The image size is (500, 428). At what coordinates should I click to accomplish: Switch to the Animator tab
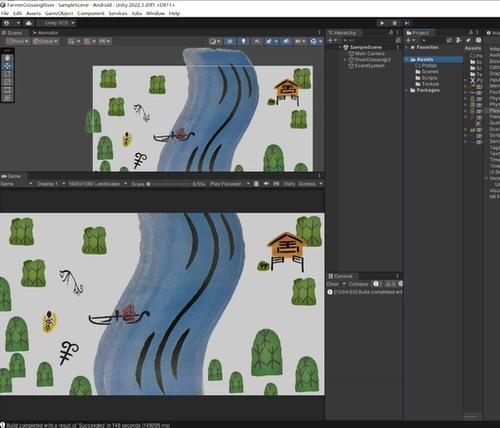(45, 33)
